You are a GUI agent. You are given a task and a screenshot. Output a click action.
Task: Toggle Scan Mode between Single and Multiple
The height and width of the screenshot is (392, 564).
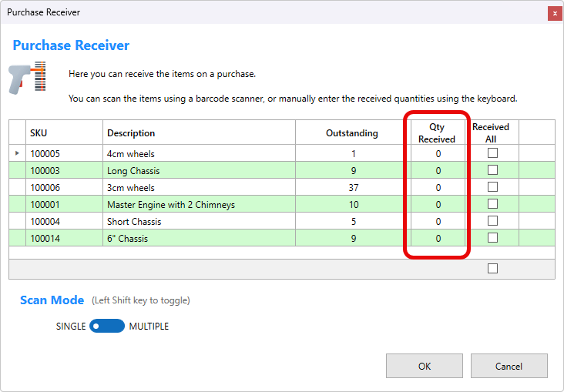[x=107, y=327]
